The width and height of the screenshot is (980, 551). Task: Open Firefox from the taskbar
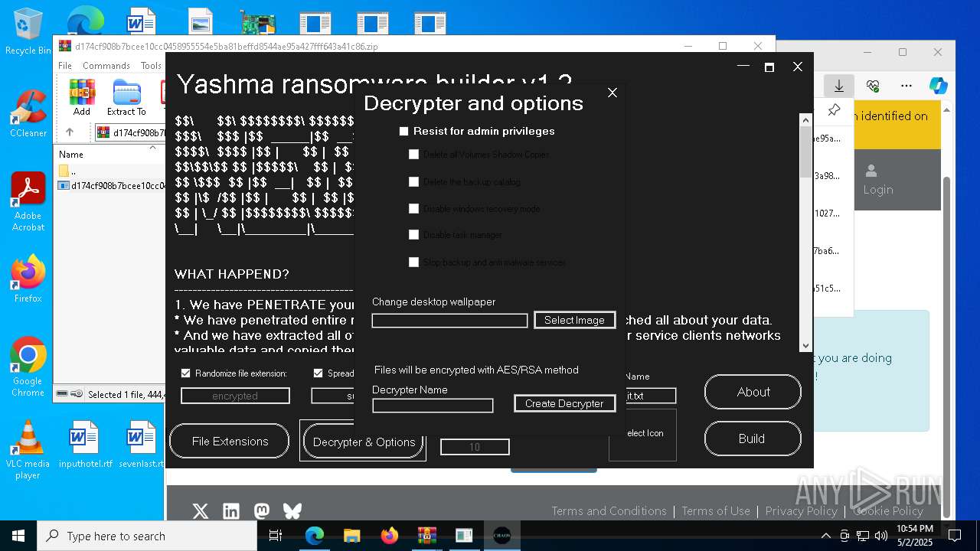[x=389, y=536]
